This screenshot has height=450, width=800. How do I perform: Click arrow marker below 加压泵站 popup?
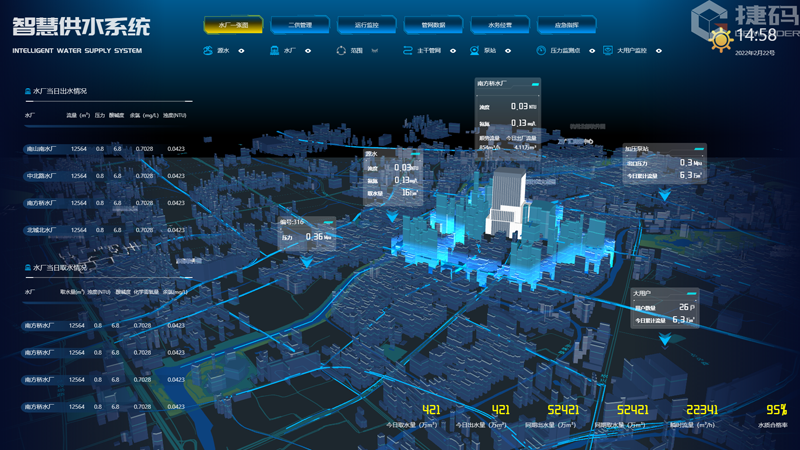click(x=664, y=196)
